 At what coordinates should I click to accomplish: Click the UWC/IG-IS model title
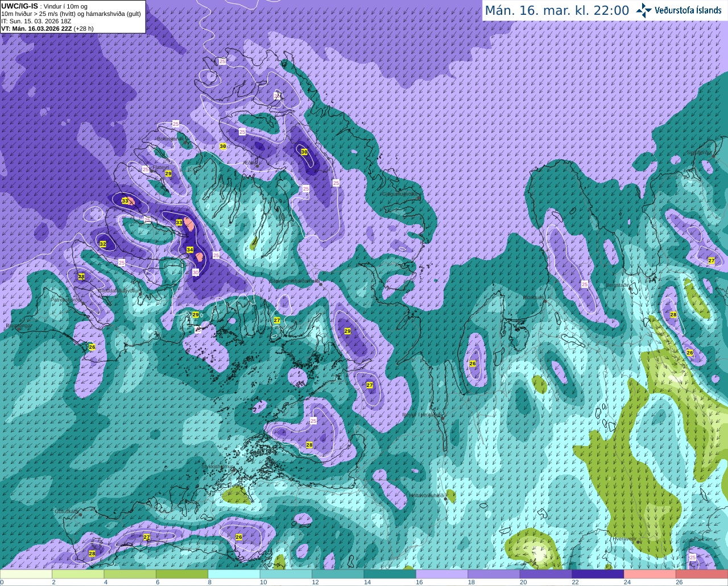click(x=19, y=6)
